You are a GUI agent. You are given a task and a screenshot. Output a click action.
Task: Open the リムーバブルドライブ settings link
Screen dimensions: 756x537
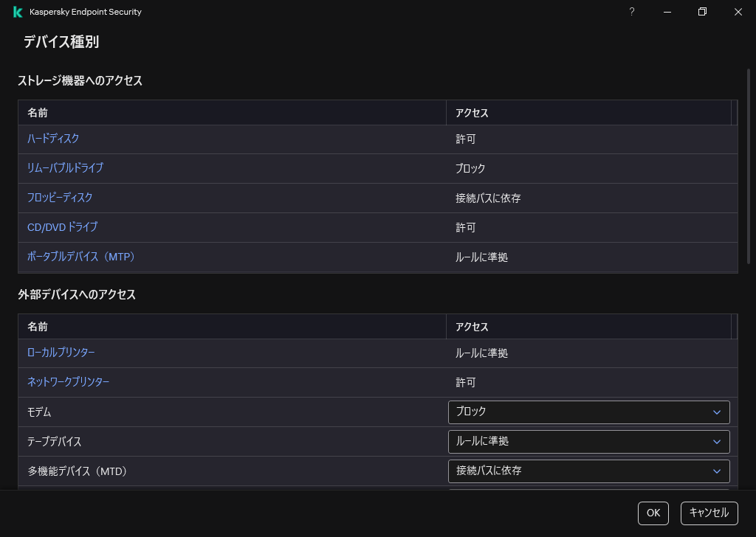pos(65,168)
